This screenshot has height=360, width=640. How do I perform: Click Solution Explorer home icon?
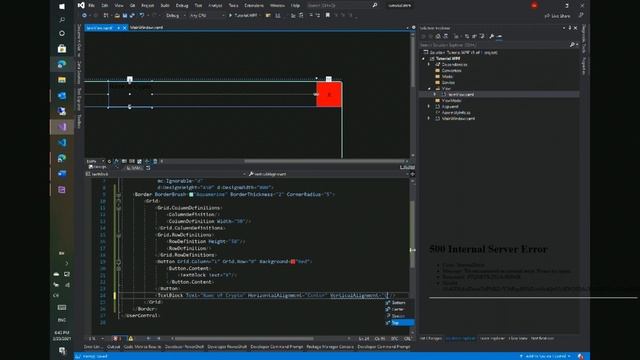(438, 36)
